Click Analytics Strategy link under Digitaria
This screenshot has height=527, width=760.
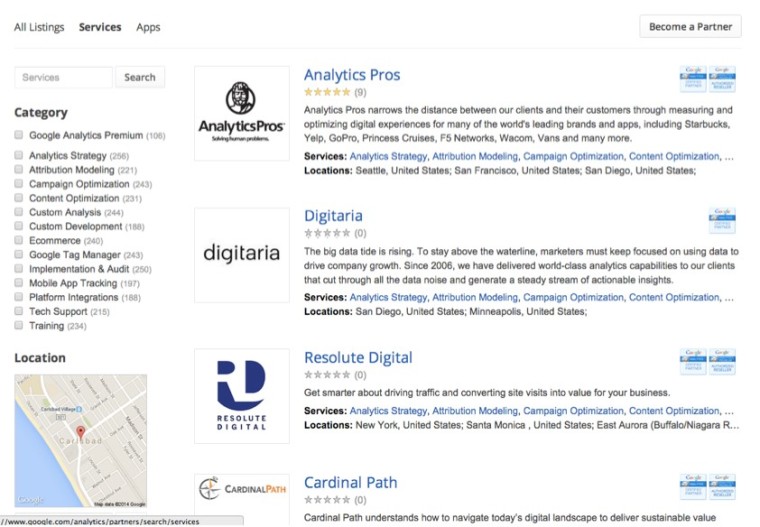tap(388, 297)
